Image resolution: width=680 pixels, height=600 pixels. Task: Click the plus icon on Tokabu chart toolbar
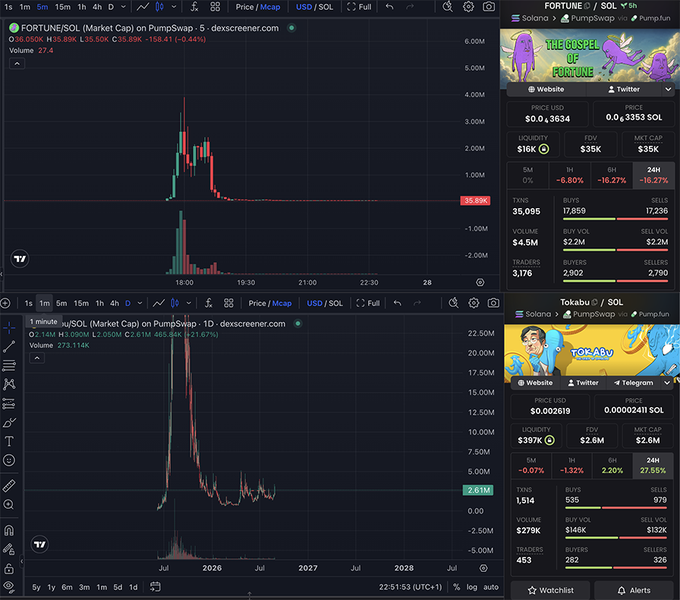pos(5,303)
